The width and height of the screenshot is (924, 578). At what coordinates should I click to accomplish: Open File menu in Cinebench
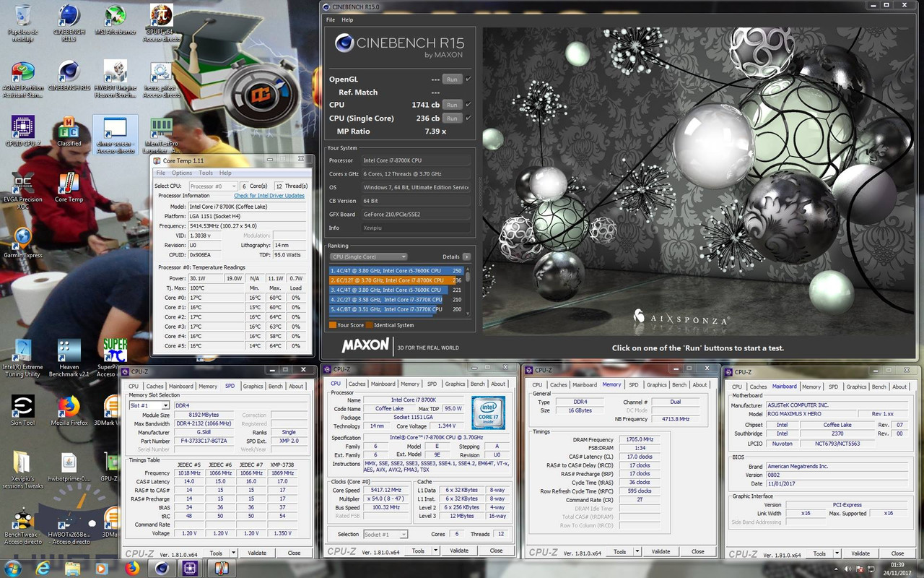331,20
